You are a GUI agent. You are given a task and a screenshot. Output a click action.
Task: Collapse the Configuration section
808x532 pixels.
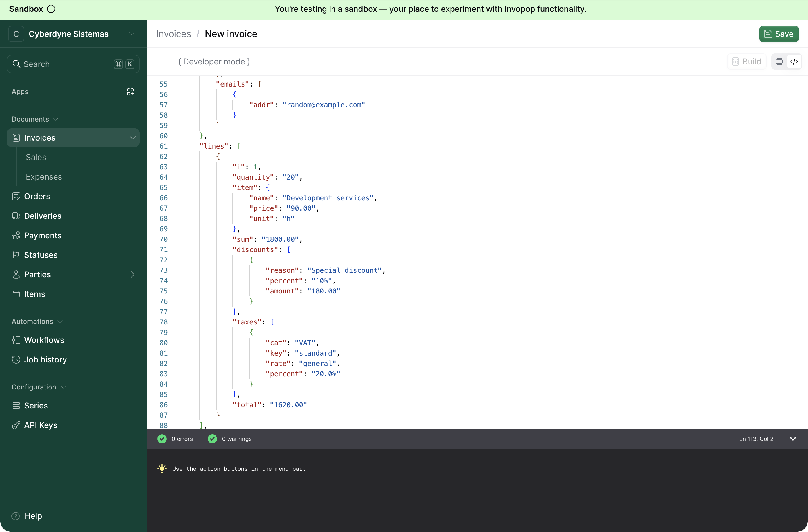point(39,387)
